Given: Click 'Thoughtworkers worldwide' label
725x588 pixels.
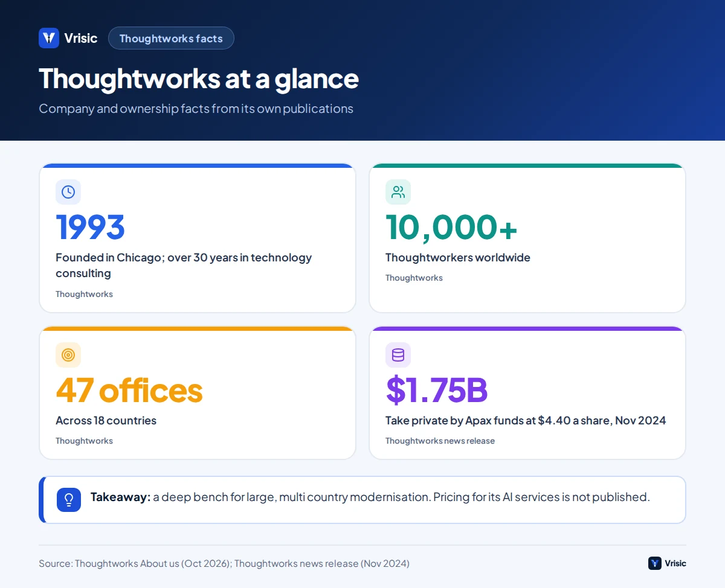Looking at the screenshot, I should [458, 258].
